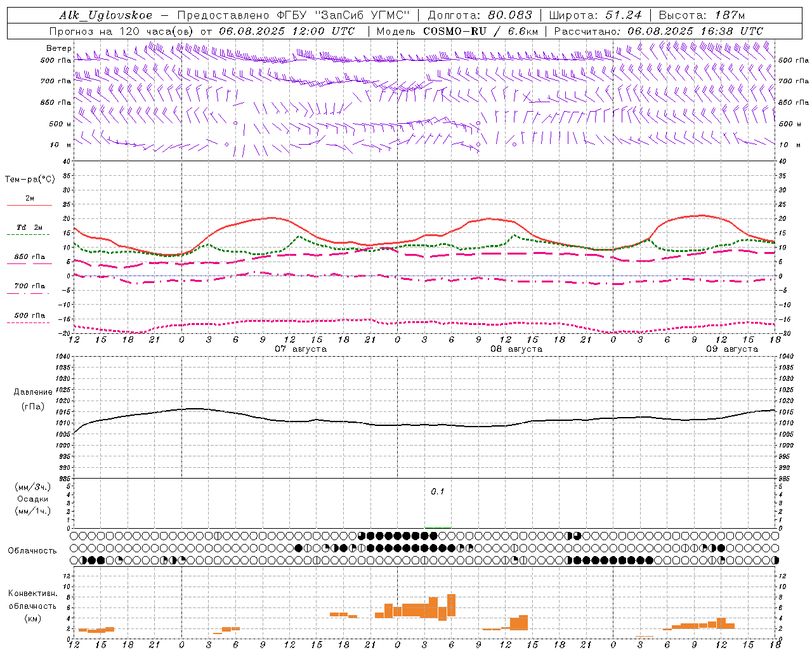812x650 pixels.
Task: Click the 'Осадки' precipitation label
Action: [x=33, y=499]
